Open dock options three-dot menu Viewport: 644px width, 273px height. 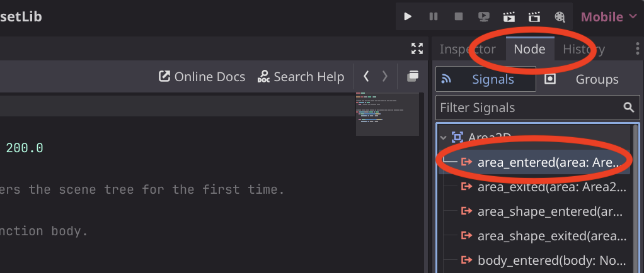(638, 49)
